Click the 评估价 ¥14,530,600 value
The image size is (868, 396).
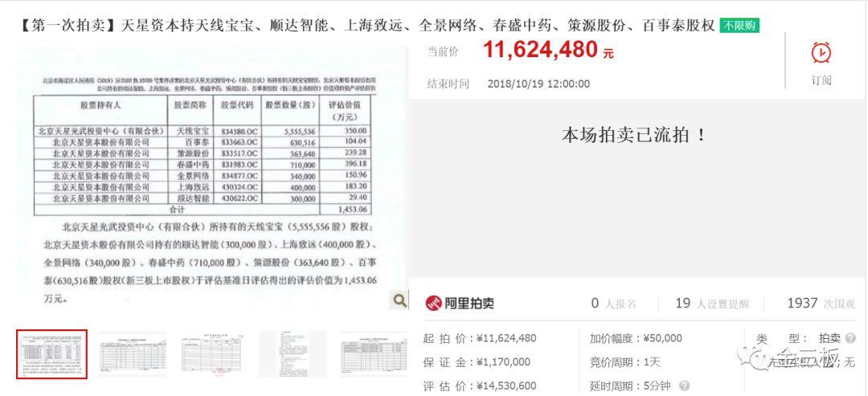pyautogui.click(x=506, y=386)
